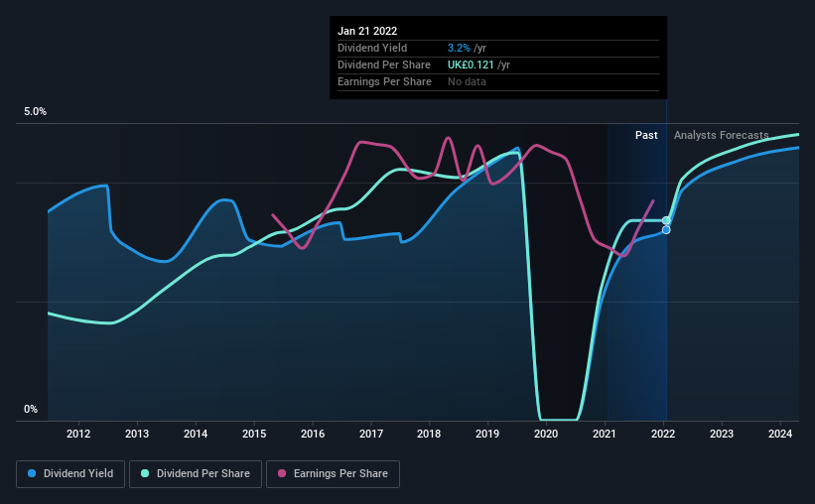The height and width of the screenshot is (504, 815).
Task: Click the UK£0.121 dividend per share value
Action: point(471,64)
